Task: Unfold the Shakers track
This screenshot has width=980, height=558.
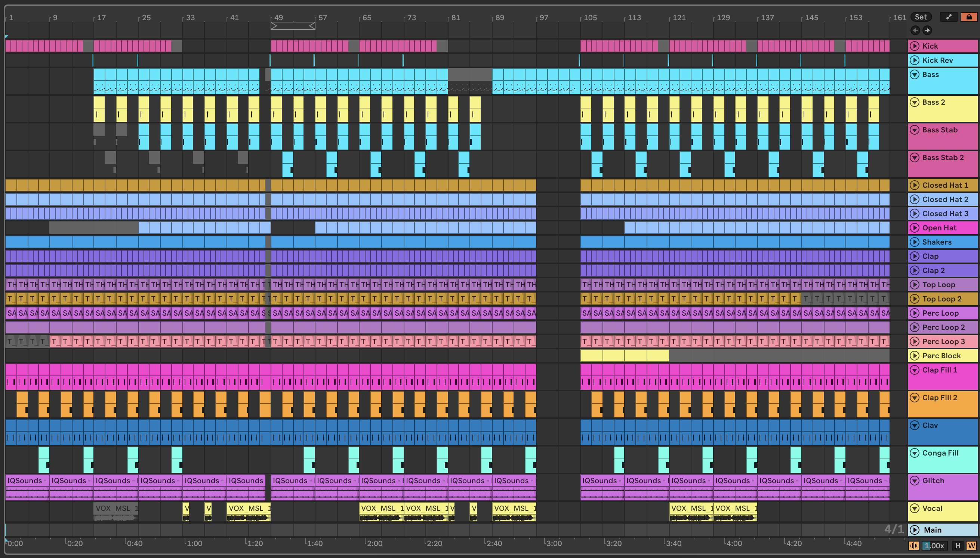Action: coord(915,242)
